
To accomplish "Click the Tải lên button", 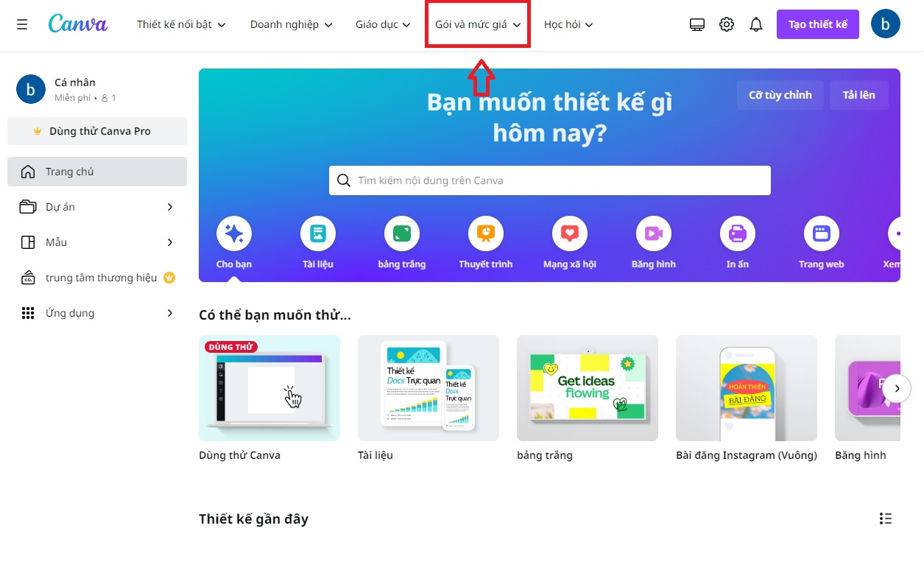I will pyautogui.click(x=859, y=95).
